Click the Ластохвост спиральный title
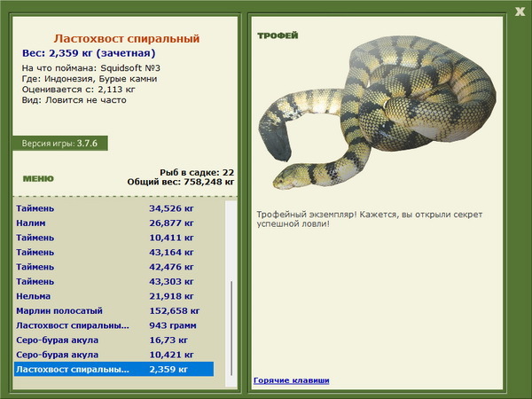532x399 pixels. [x=127, y=39]
